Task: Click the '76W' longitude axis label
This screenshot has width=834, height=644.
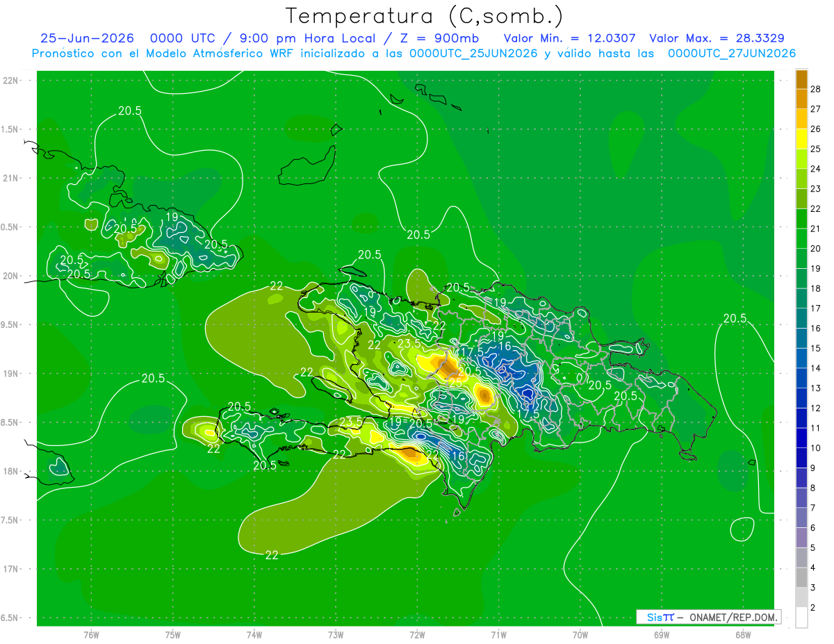Action: point(91,634)
